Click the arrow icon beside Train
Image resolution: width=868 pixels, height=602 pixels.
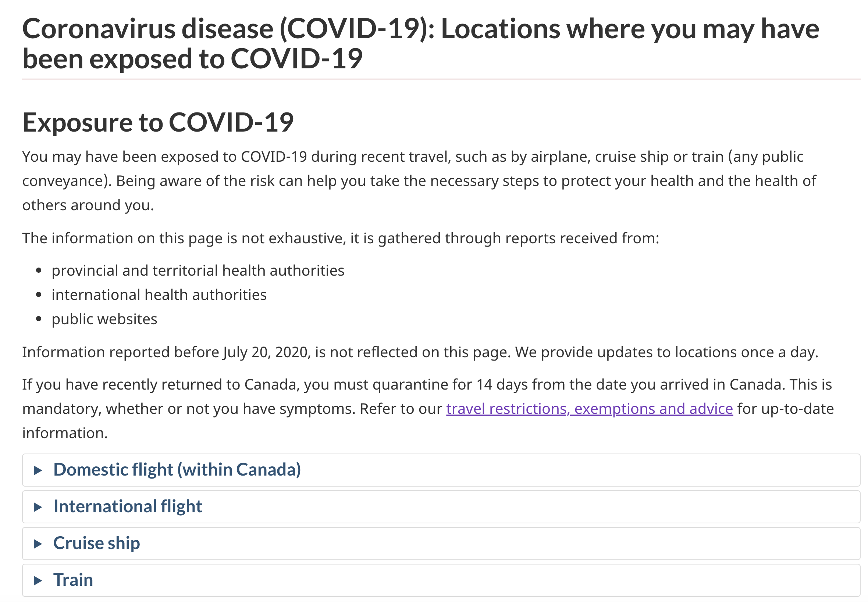coord(38,580)
